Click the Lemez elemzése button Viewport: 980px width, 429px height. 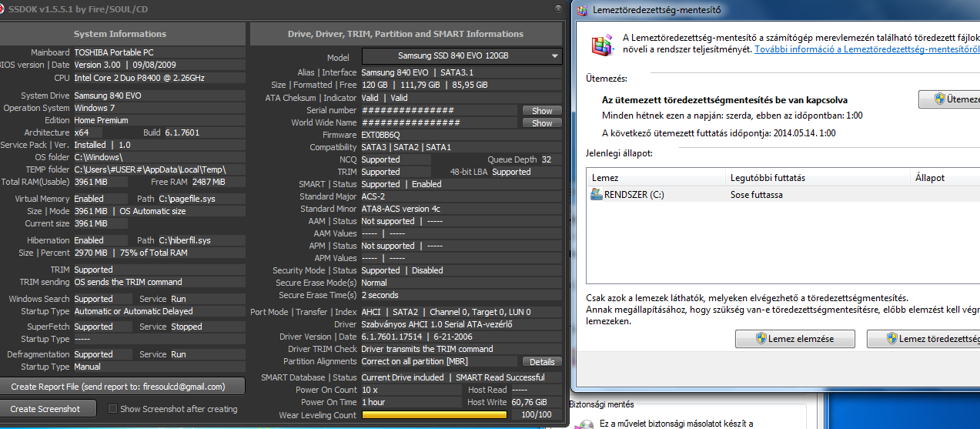pos(795,339)
